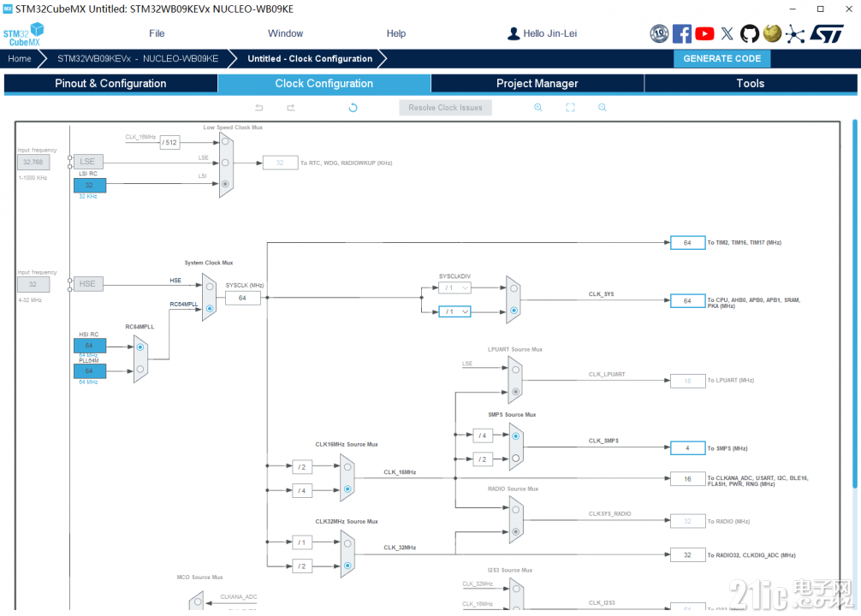Open the upper SYSCLKDIV /1 dropdown
Image resolution: width=861 pixels, height=616 pixels.
point(454,287)
